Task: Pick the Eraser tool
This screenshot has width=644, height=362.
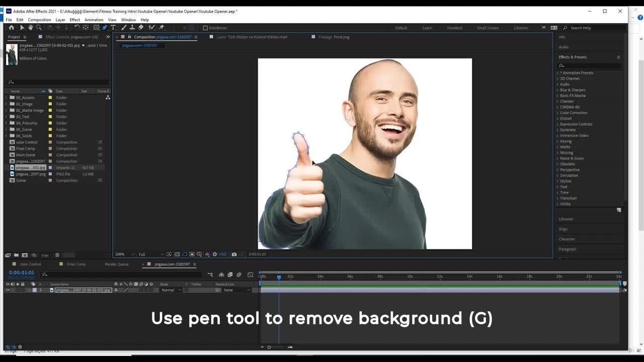Action: tap(141, 28)
